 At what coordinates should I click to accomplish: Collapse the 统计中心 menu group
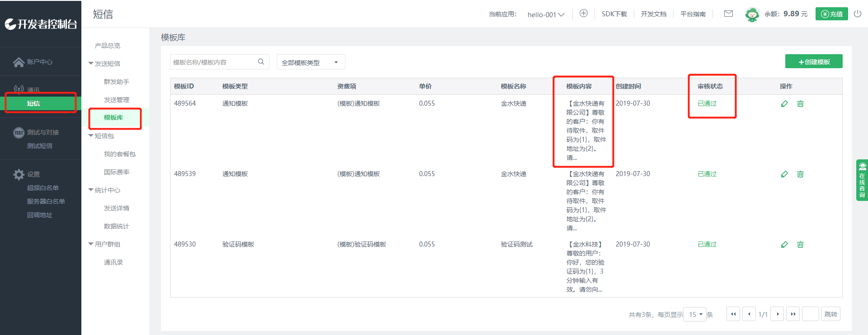point(104,190)
